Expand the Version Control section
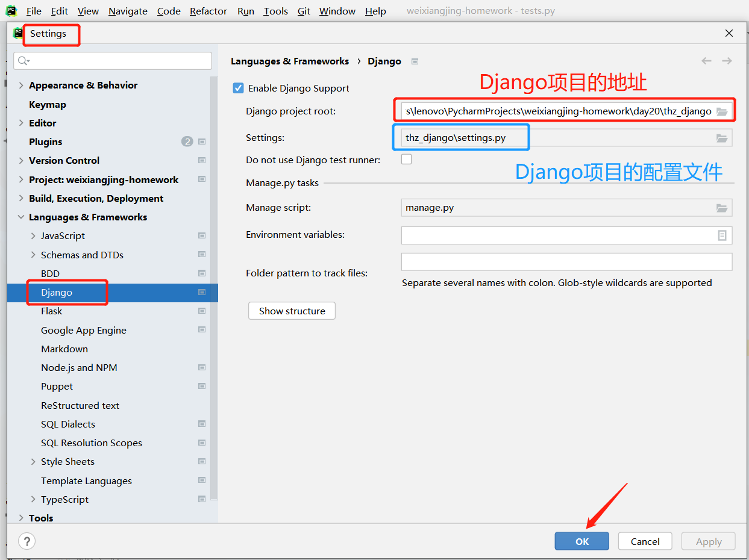The image size is (749, 560). pos(21,160)
